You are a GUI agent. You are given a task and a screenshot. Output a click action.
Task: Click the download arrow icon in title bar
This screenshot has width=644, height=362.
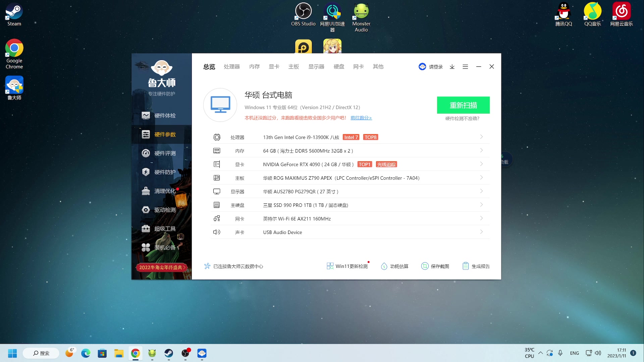(x=452, y=67)
